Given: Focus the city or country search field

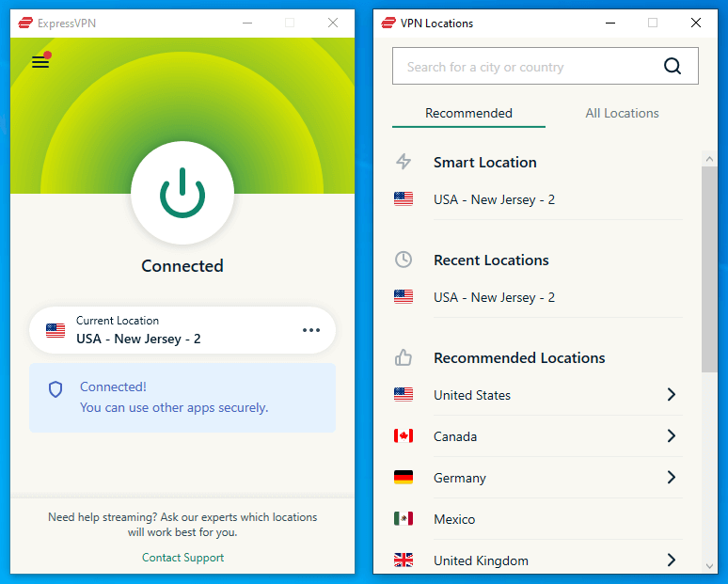Looking at the screenshot, I should [x=546, y=66].
